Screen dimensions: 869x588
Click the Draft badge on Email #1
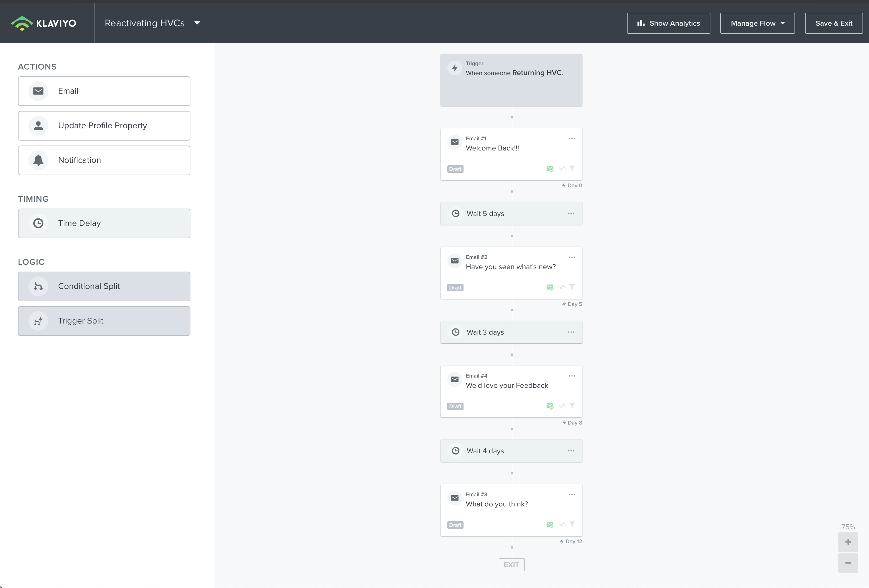[455, 169]
